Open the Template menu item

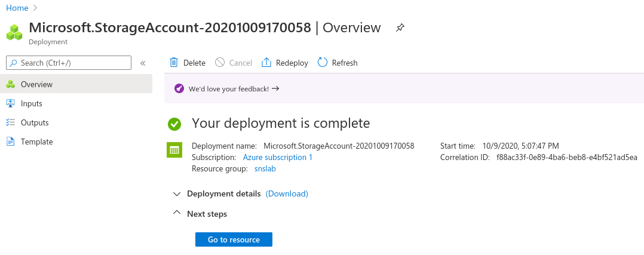click(76, 142)
